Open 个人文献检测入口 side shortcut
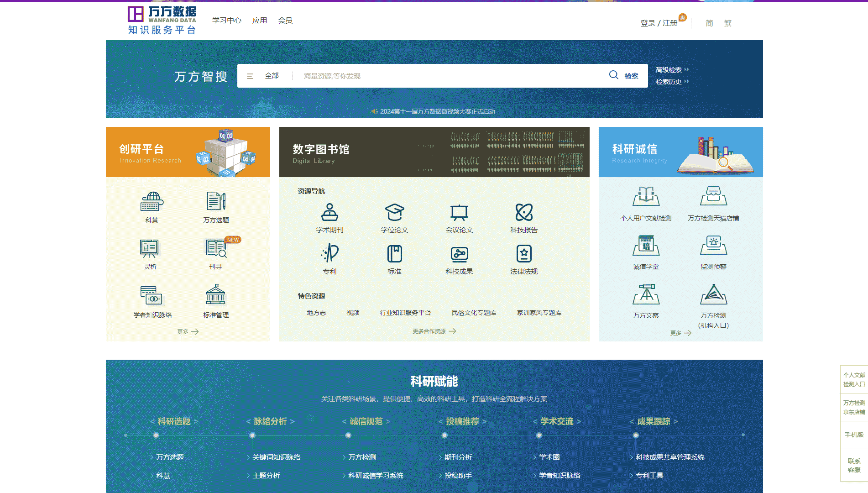 [x=854, y=379]
